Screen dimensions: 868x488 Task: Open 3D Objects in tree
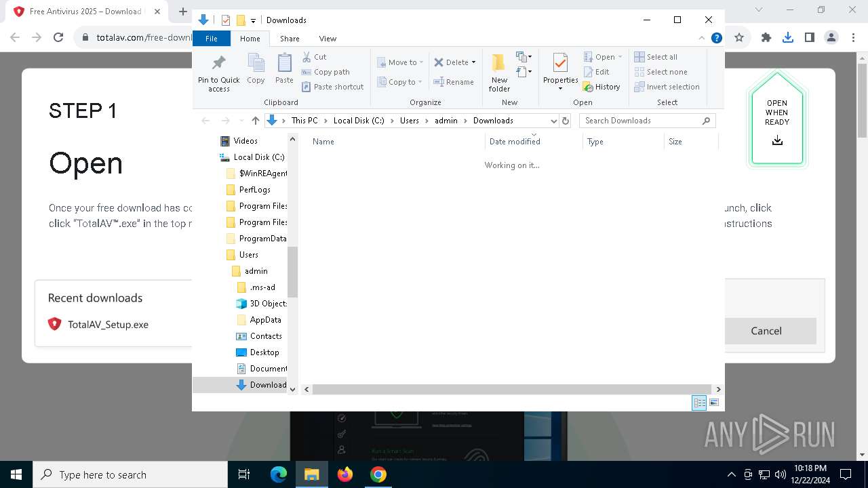pos(268,304)
